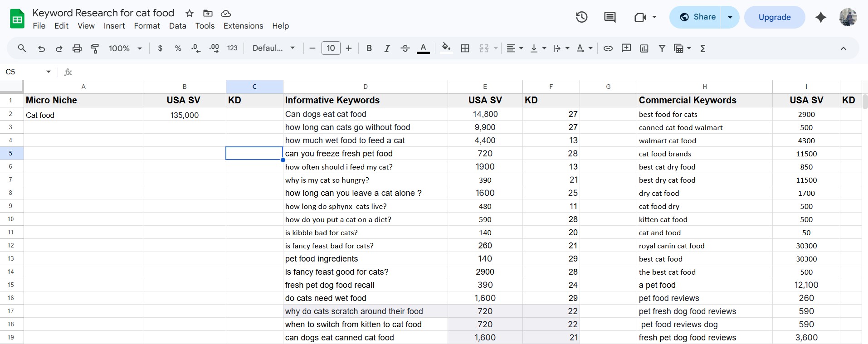868x344 pixels.
Task: Undo the last action
Action: click(x=41, y=48)
